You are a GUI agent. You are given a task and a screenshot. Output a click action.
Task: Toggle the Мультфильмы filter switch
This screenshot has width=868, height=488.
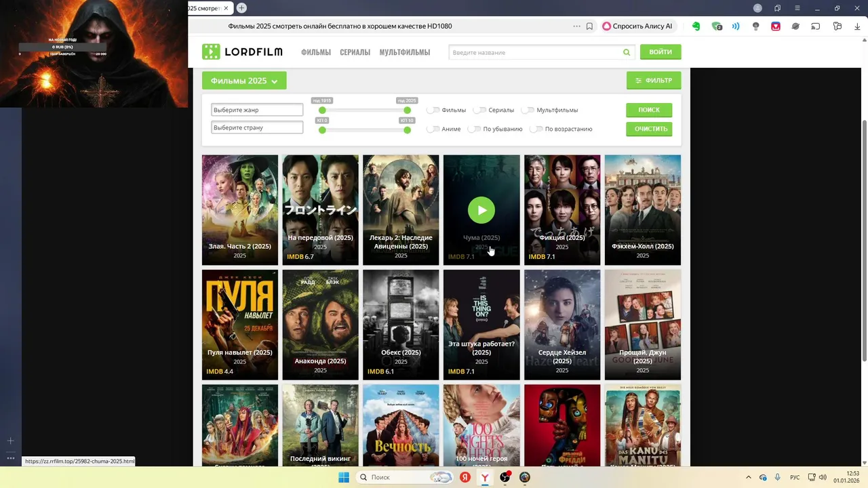528,110
